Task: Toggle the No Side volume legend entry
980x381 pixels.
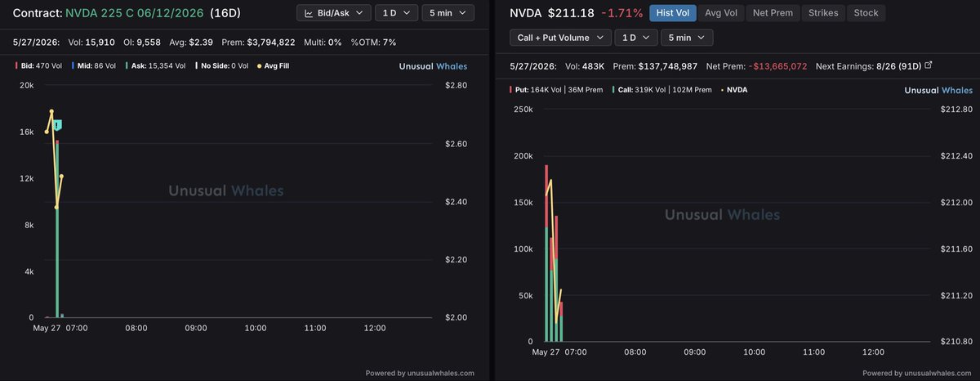Action: (x=222, y=66)
